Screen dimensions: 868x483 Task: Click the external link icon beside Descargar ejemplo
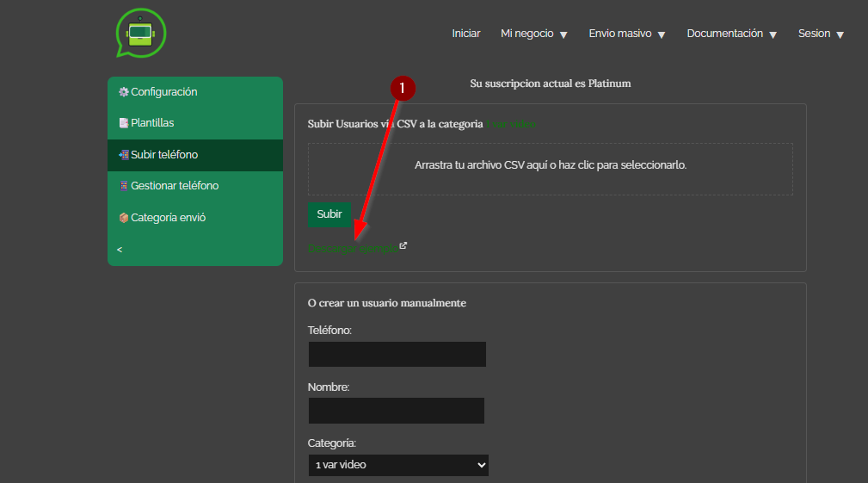click(403, 245)
